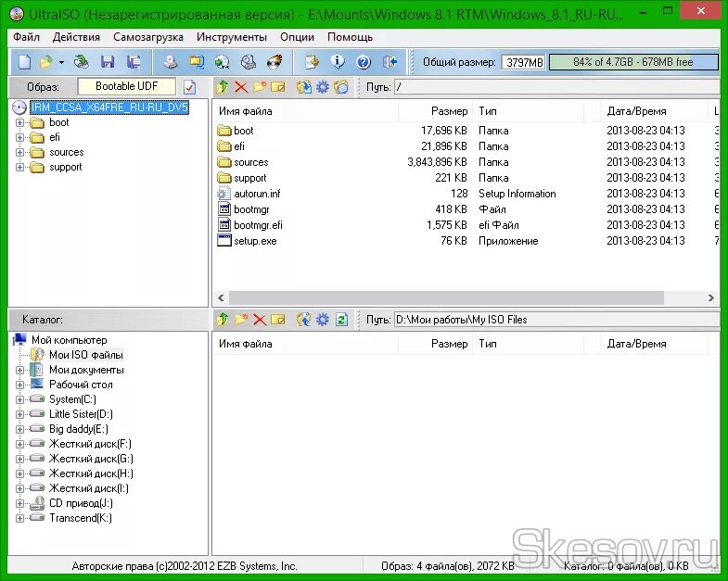
Task: Open the Info (i) bubble icon
Action: tap(338, 62)
